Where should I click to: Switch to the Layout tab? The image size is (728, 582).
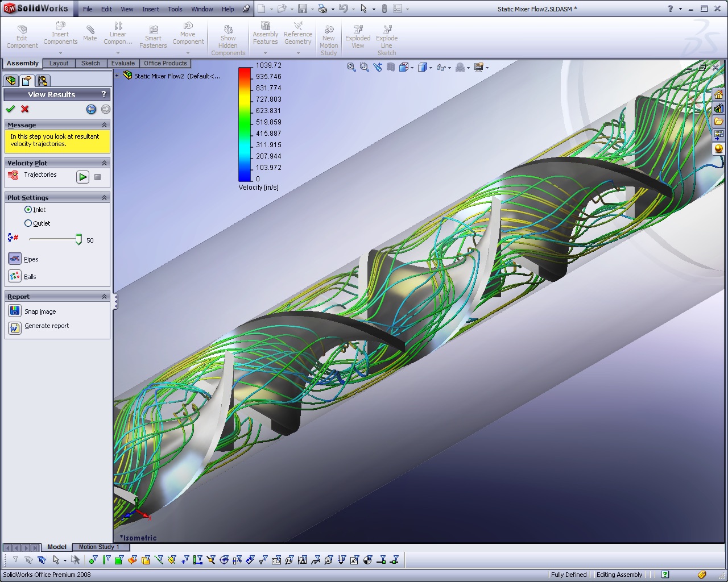tap(59, 64)
